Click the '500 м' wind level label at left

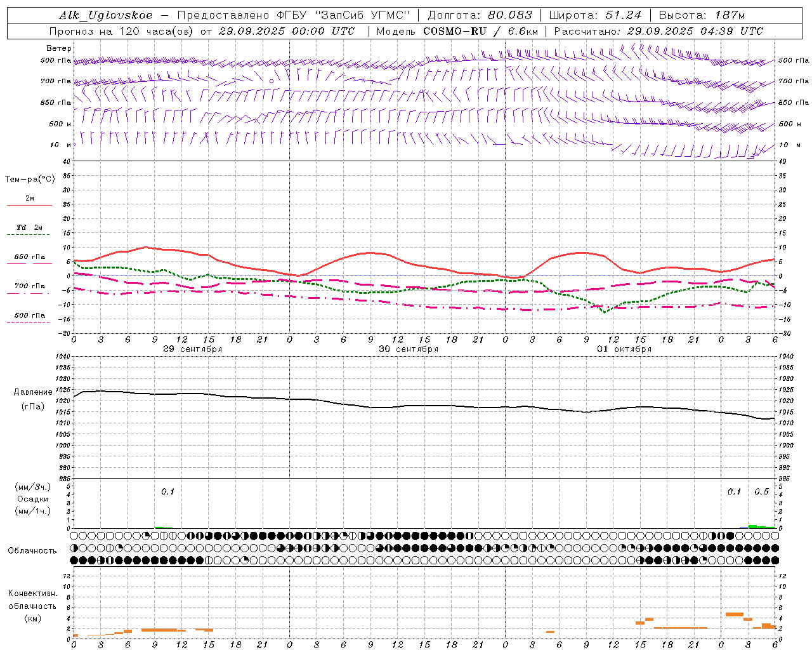(60, 124)
